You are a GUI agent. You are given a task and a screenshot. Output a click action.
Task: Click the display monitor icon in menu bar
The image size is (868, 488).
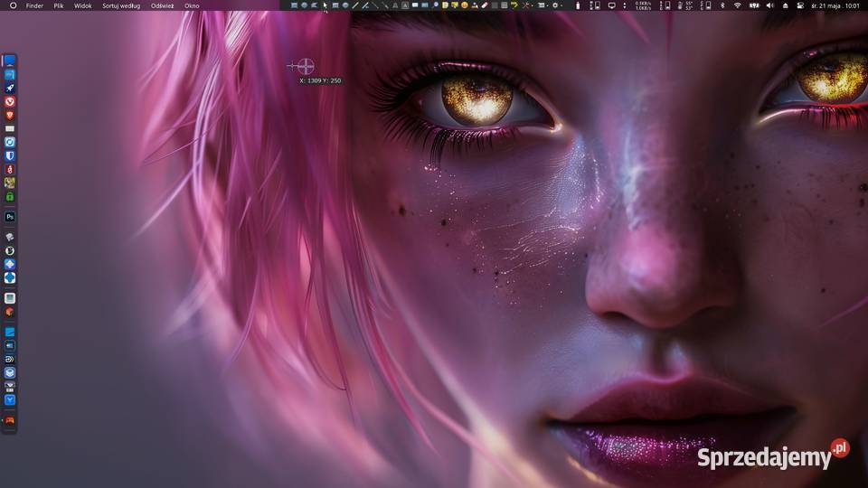point(612,5)
